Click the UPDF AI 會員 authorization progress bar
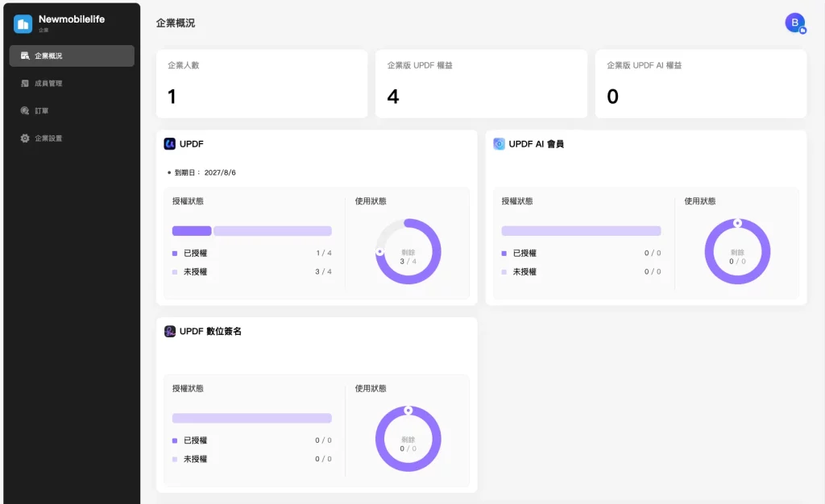The height and width of the screenshot is (504, 825). (581, 231)
